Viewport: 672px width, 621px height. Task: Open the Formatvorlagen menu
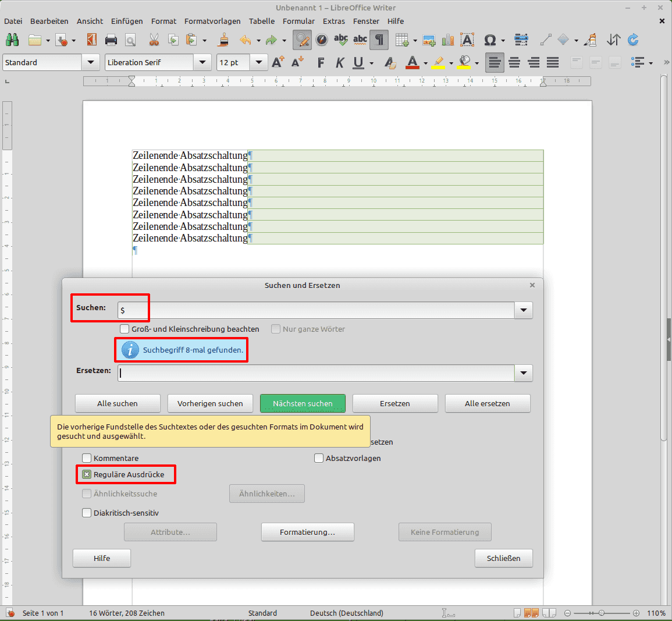[212, 21]
